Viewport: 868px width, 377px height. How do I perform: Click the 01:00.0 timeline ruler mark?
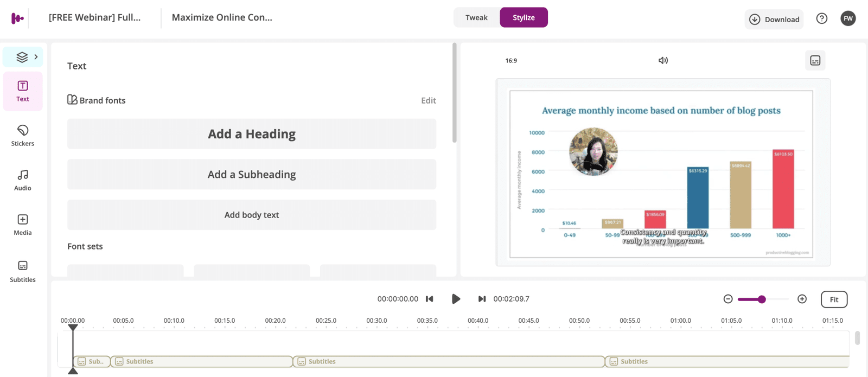pyautogui.click(x=680, y=321)
